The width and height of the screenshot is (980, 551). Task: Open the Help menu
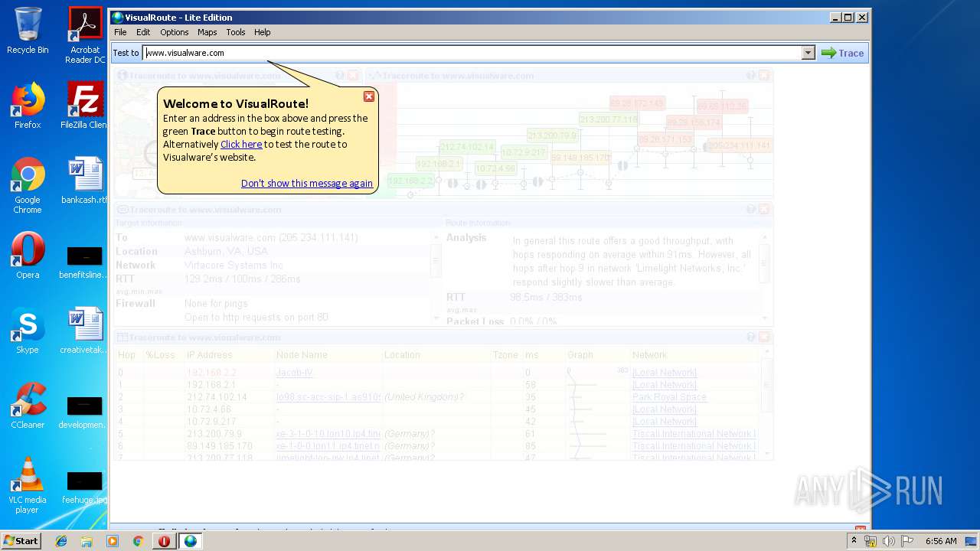[263, 32]
